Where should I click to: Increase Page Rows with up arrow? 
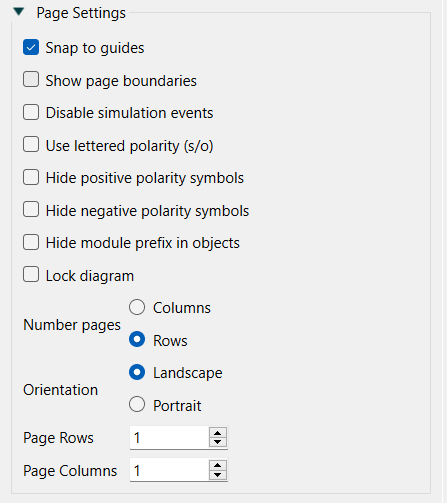[x=218, y=433]
